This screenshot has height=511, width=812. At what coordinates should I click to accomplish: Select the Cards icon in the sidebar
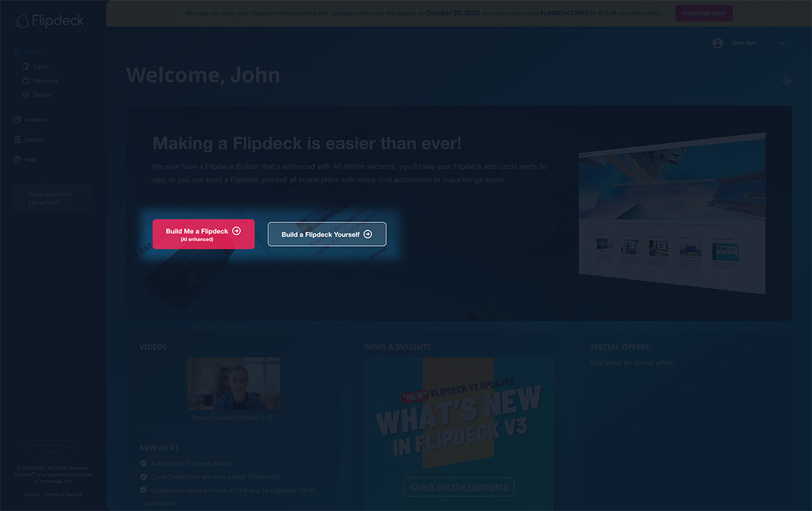click(24, 66)
